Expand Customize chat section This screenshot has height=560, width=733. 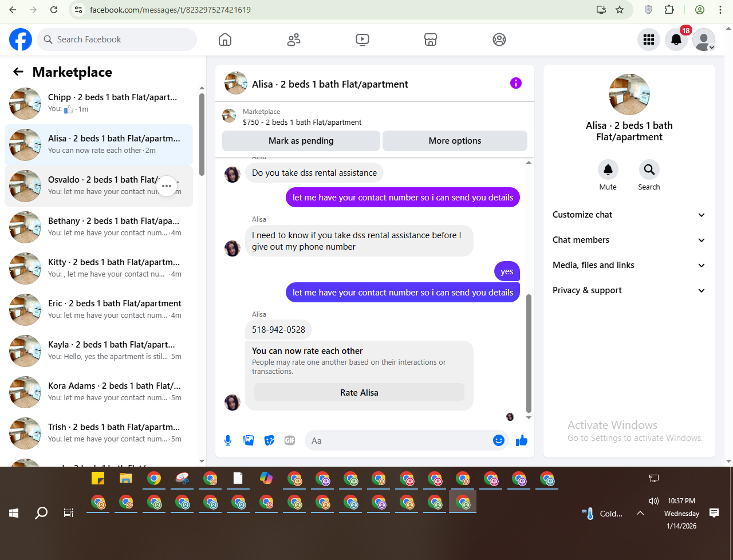tap(629, 215)
